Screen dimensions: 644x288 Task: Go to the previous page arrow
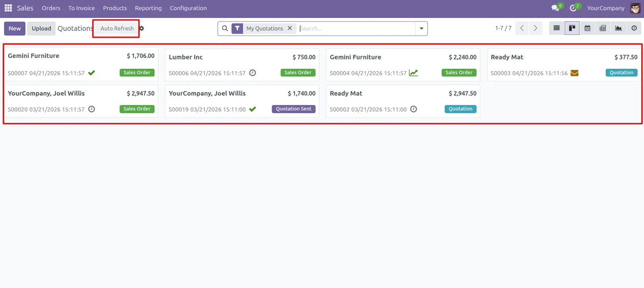pyautogui.click(x=522, y=28)
